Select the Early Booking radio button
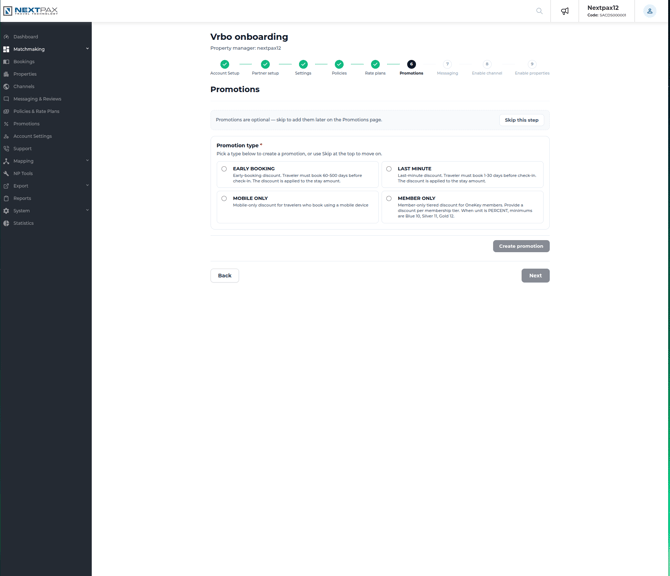Image resolution: width=670 pixels, height=576 pixels. [224, 169]
